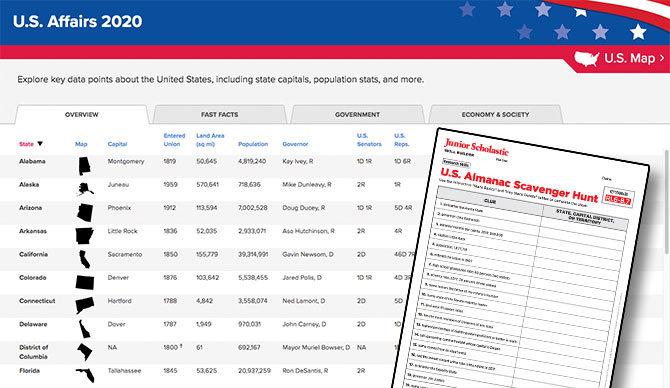Click the Alabama state shape icon
This screenshot has width=670, height=388.
pyautogui.click(x=84, y=166)
